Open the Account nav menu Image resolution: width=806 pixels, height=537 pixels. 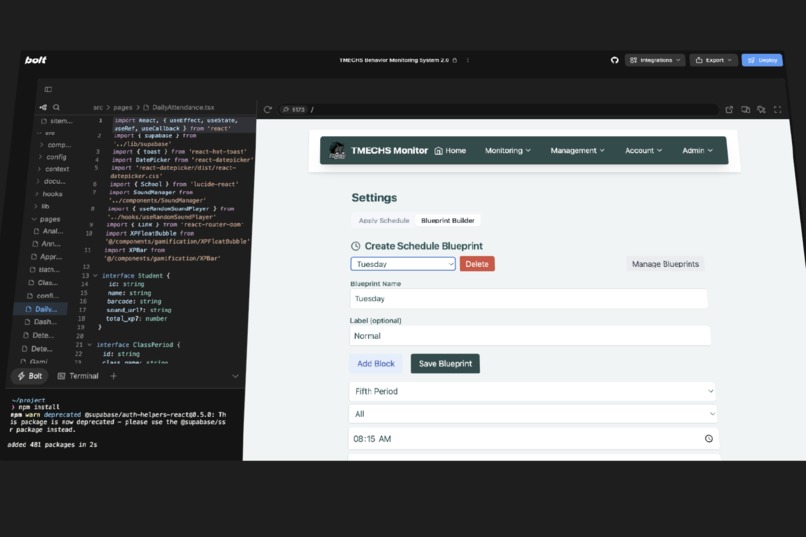[644, 151]
